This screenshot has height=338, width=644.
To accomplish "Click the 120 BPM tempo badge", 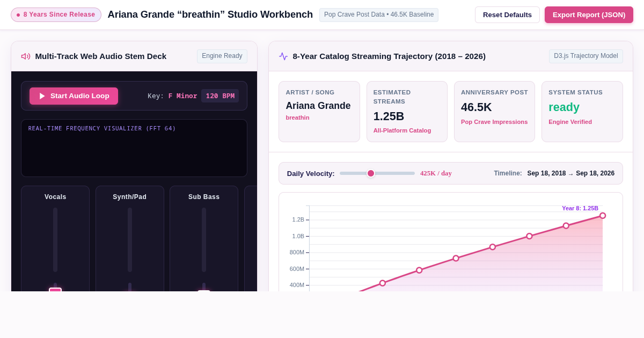I will [220, 96].
